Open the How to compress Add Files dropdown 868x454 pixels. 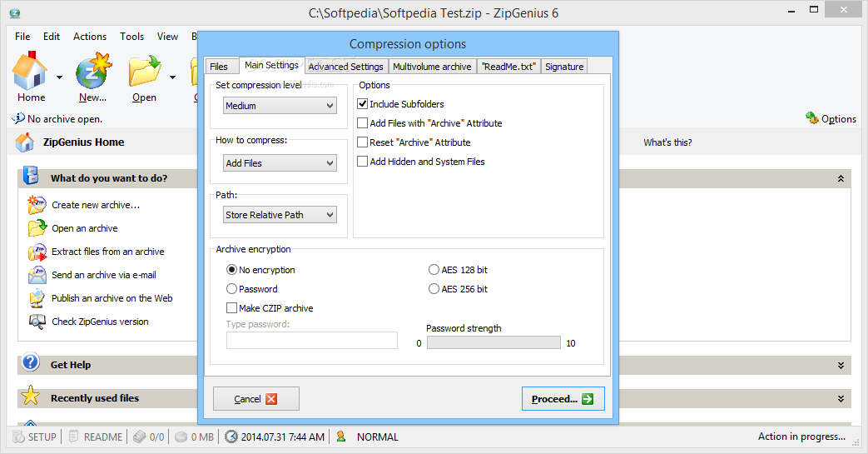[x=280, y=163]
